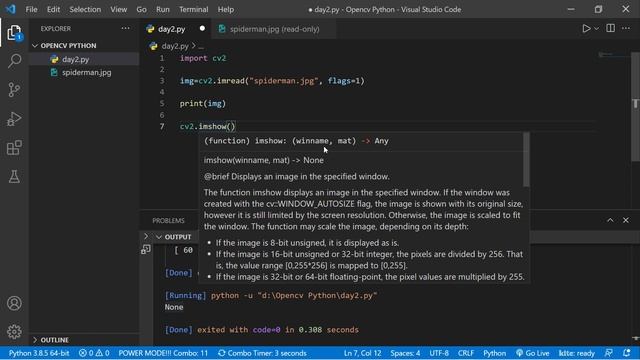Go to line via Ln 7, Col 12
Screen dimensions: 640x360
coord(362,353)
